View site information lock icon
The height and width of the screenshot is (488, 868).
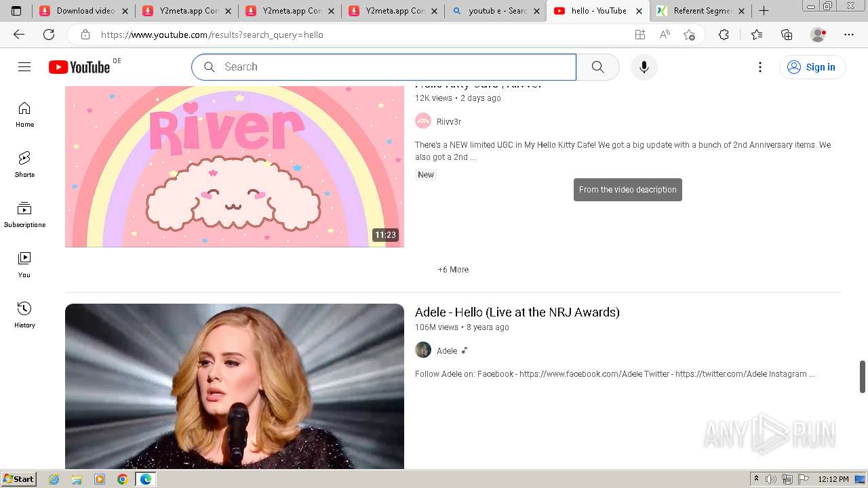pos(85,35)
